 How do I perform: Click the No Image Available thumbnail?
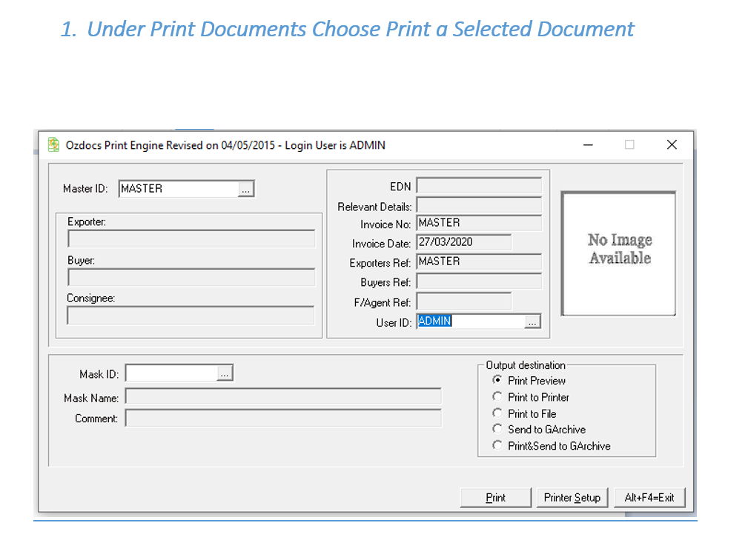coord(619,253)
